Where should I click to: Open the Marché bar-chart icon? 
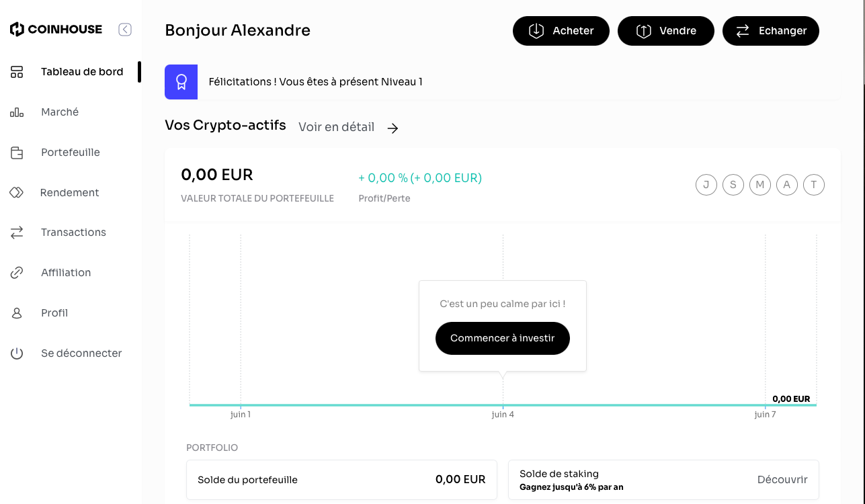pos(17,112)
